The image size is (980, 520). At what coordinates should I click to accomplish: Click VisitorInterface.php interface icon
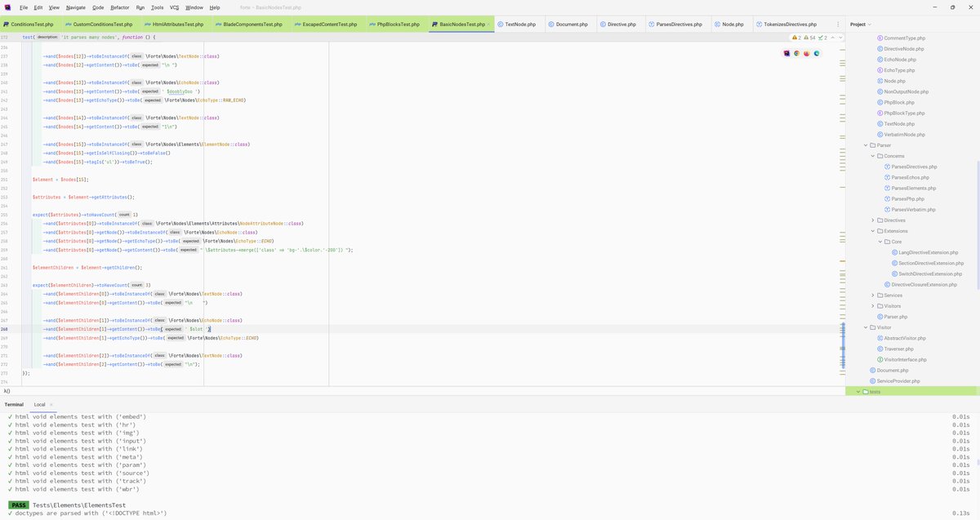point(880,359)
